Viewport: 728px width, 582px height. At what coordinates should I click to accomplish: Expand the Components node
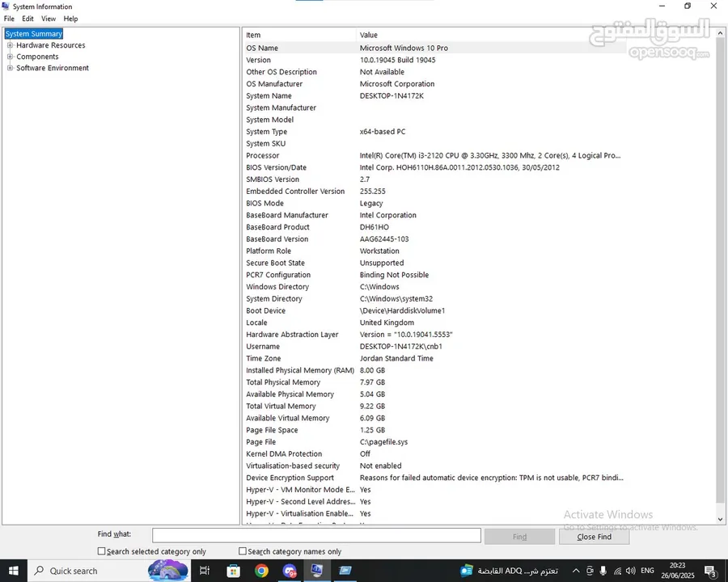(10, 56)
